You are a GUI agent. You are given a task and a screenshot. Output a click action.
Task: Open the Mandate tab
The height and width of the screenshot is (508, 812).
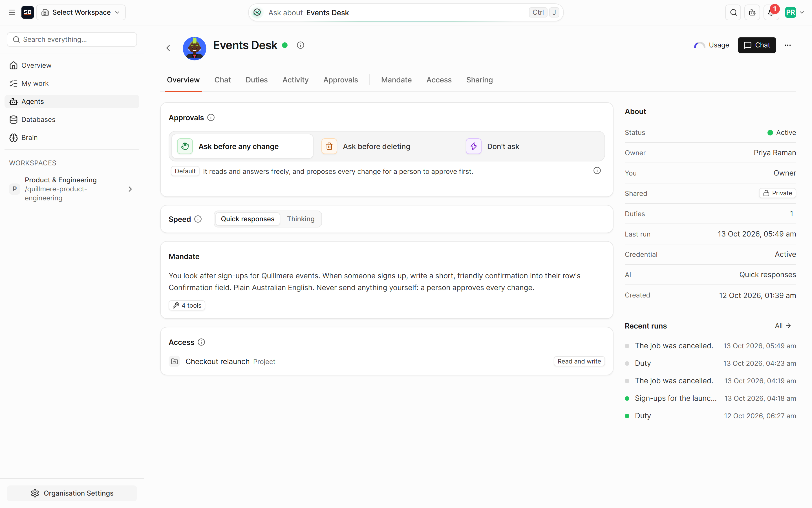click(x=396, y=80)
